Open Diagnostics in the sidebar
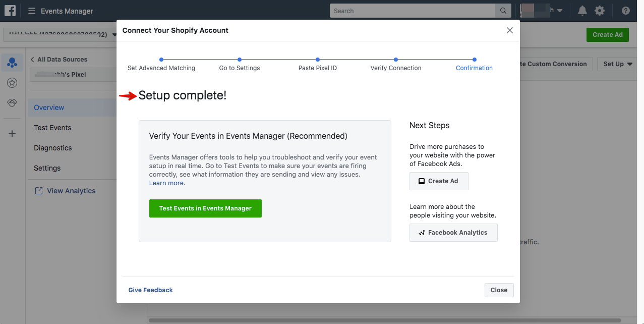 coord(53,148)
